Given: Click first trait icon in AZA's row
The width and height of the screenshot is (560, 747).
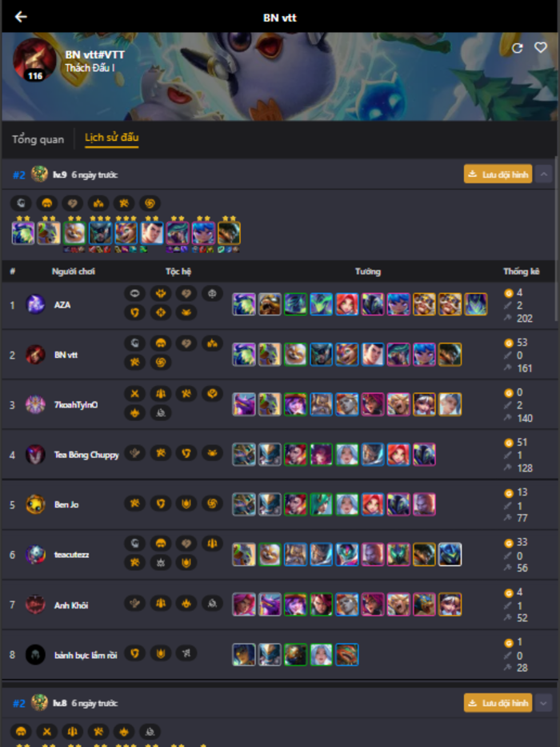Looking at the screenshot, I should coord(134,294).
